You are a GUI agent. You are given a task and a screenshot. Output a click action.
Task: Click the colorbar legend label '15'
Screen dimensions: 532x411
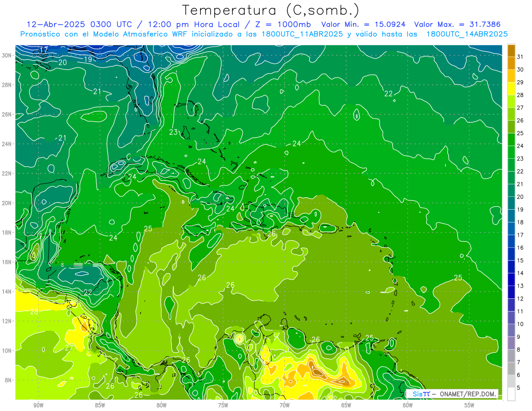pos(520,260)
